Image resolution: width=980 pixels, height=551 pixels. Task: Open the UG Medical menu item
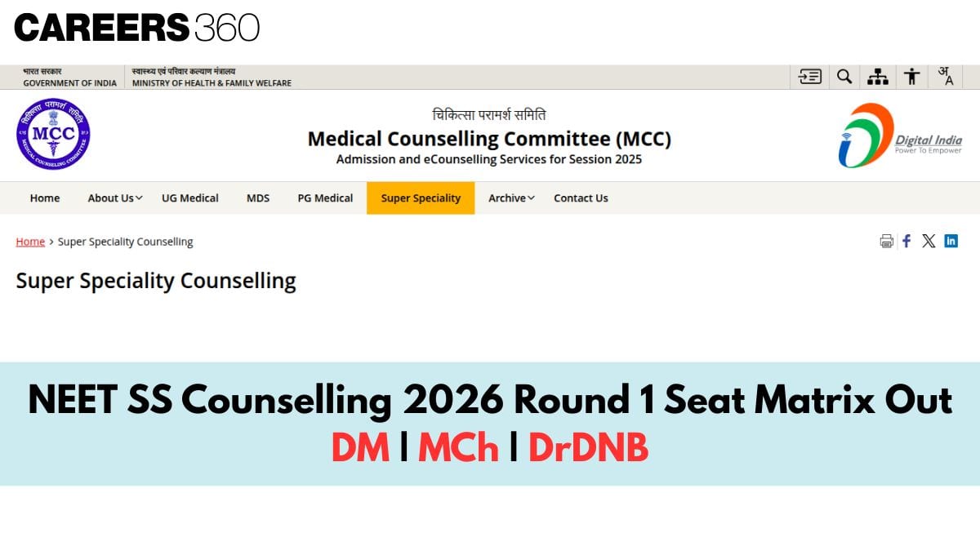coord(190,198)
